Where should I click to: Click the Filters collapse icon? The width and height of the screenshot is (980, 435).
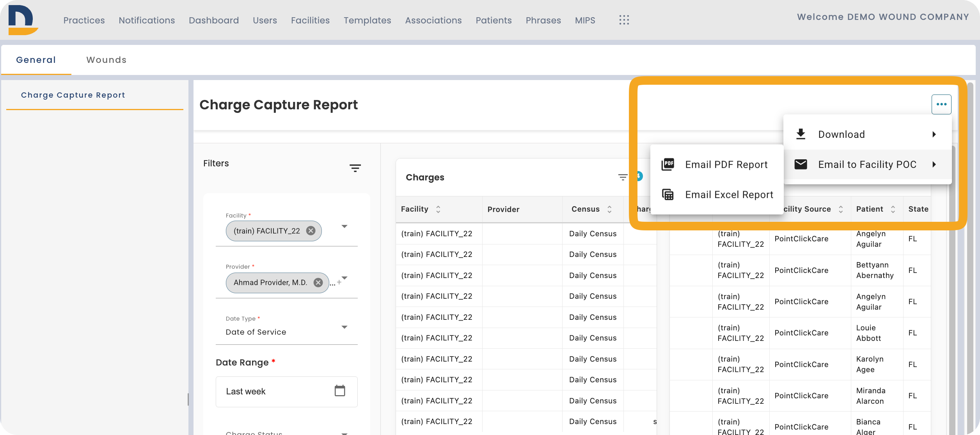click(x=355, y=168)
